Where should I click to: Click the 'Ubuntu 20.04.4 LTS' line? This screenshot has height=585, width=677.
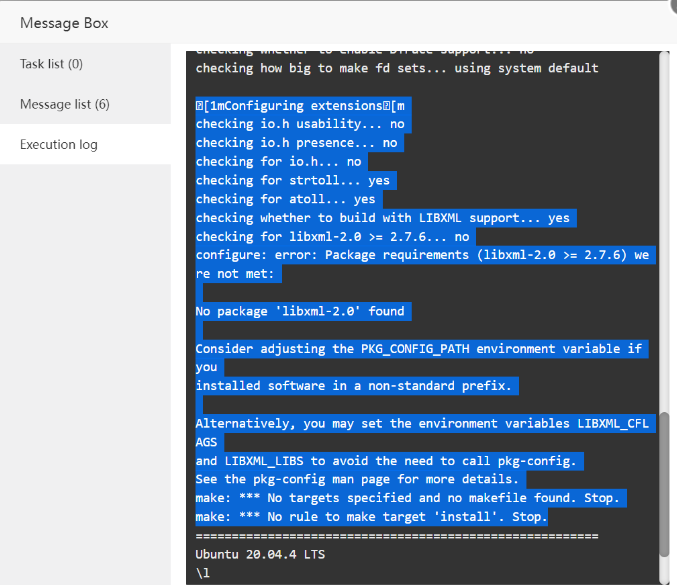point(260,554)
